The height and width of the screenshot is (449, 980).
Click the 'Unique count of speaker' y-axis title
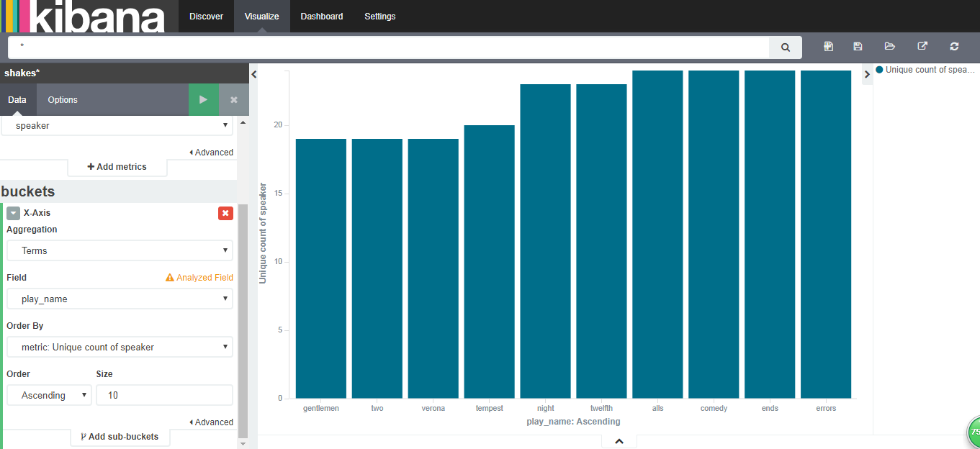(x=263, y=233)
